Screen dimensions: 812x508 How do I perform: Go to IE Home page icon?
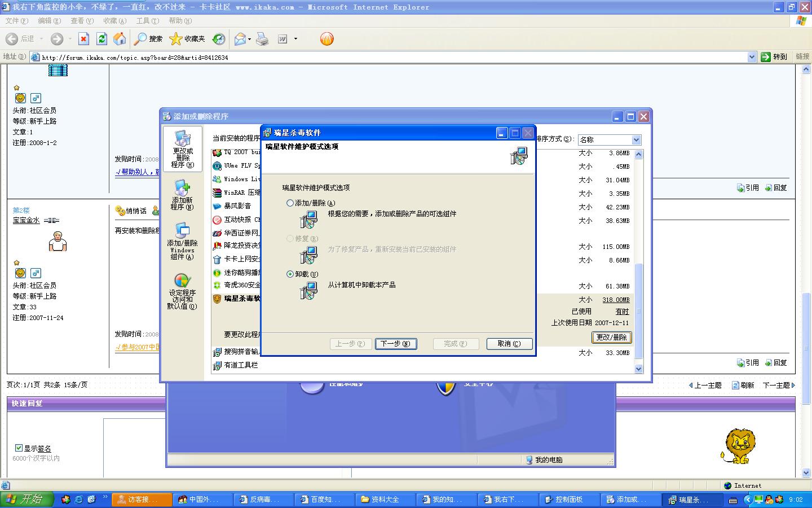click(120, 39)
